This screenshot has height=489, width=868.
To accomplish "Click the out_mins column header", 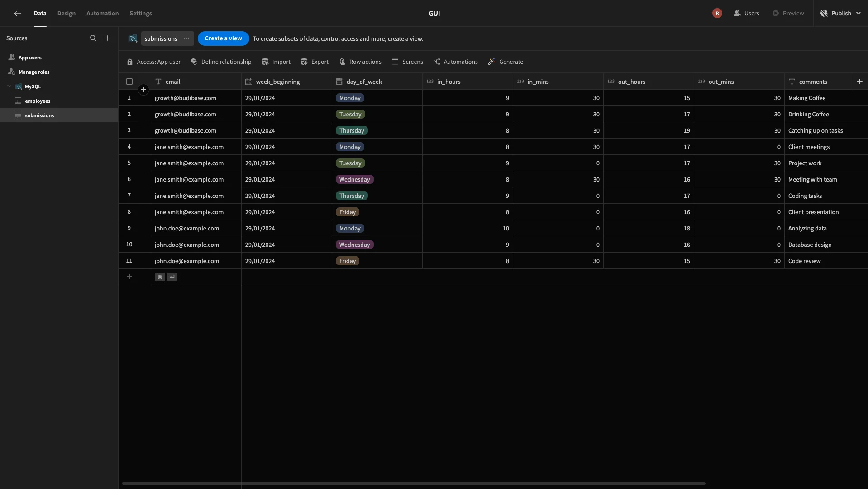I will [739, 81].
